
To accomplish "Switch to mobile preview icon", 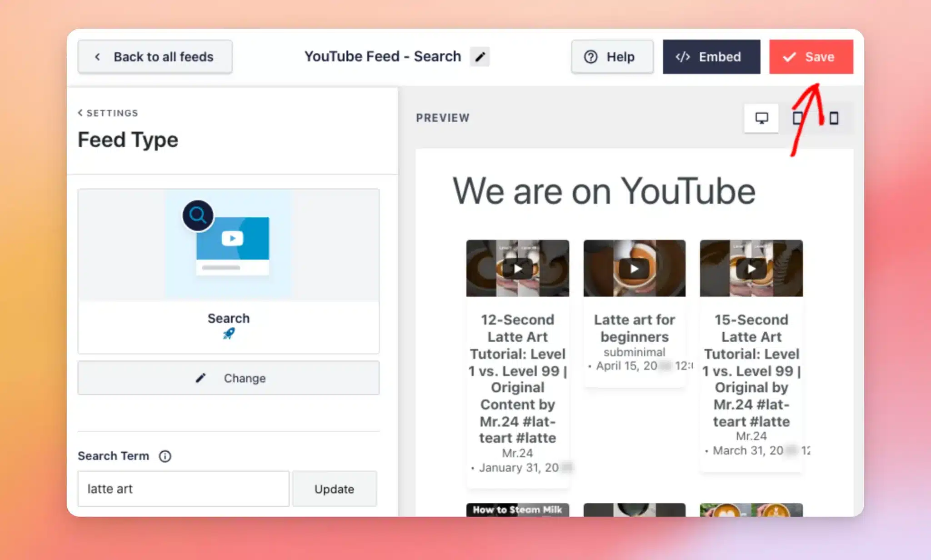I will [x=834, y=118].
